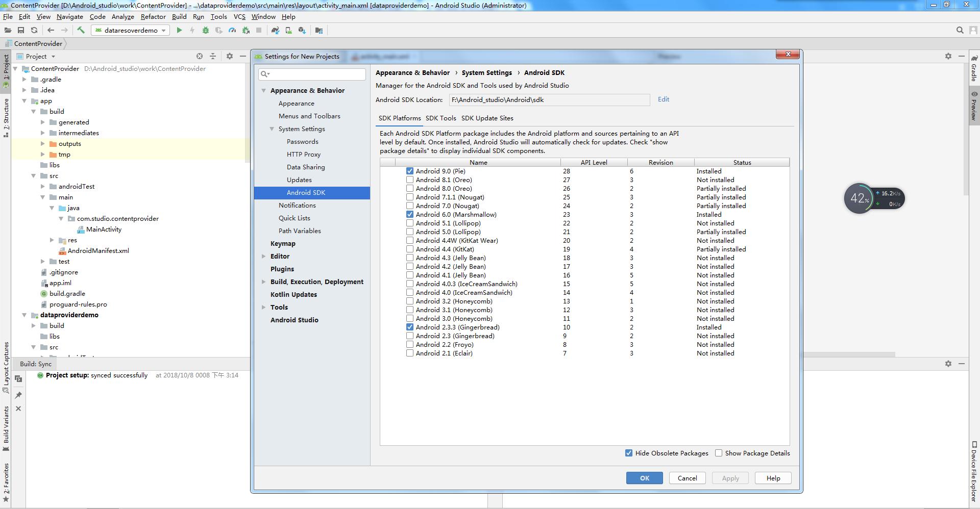
Task: Click the Save All toolbar icon
Action: tap(21, 31)
